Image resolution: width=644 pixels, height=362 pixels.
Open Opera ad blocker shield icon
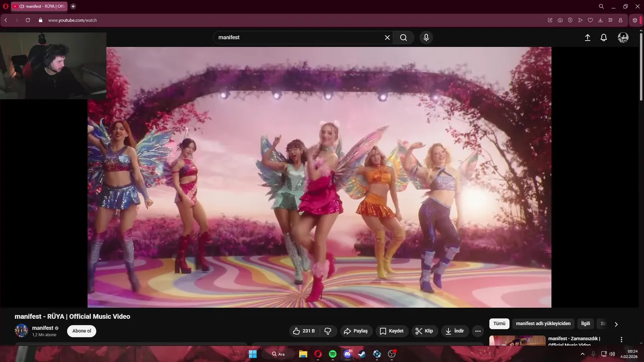point(570,20)
